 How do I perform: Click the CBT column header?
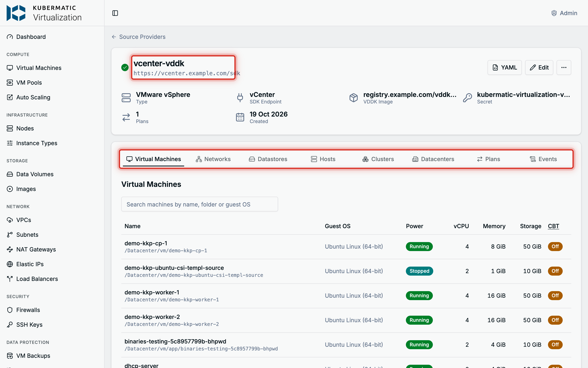553,226
